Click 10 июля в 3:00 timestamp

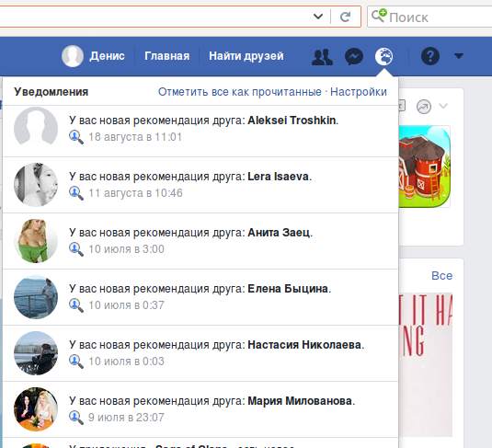tap(127, 249)
